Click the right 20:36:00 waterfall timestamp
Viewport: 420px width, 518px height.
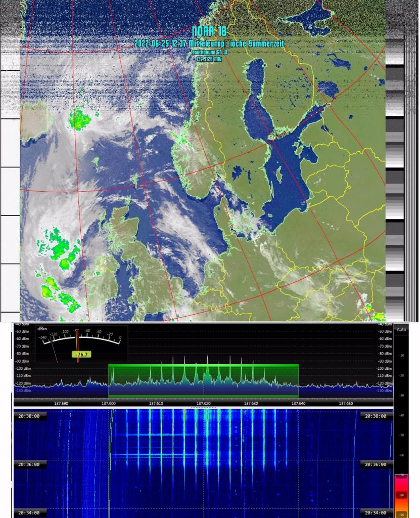pyautogui.click(x=376, y=464)
